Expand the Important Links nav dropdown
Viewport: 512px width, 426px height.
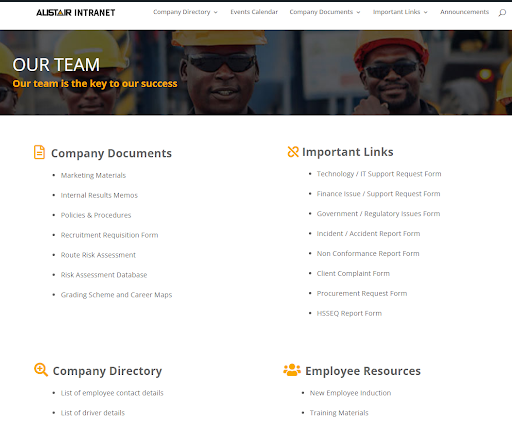(x=400, y=12)
